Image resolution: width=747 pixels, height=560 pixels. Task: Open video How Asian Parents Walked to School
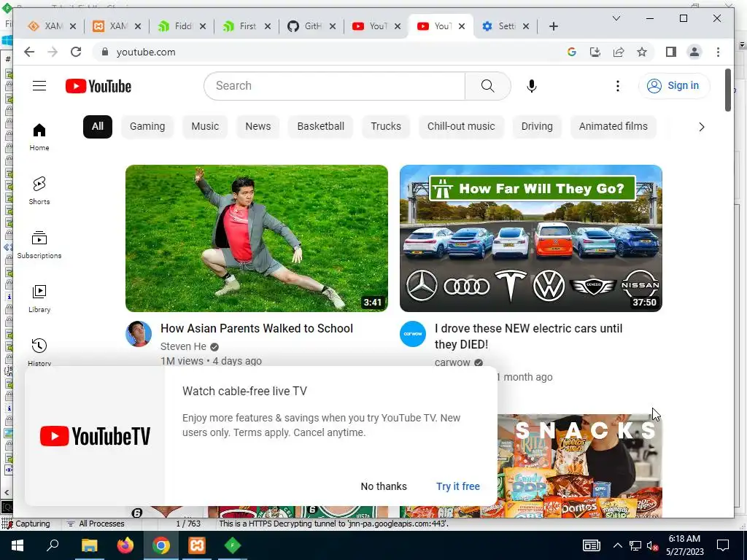click(256, 329)
